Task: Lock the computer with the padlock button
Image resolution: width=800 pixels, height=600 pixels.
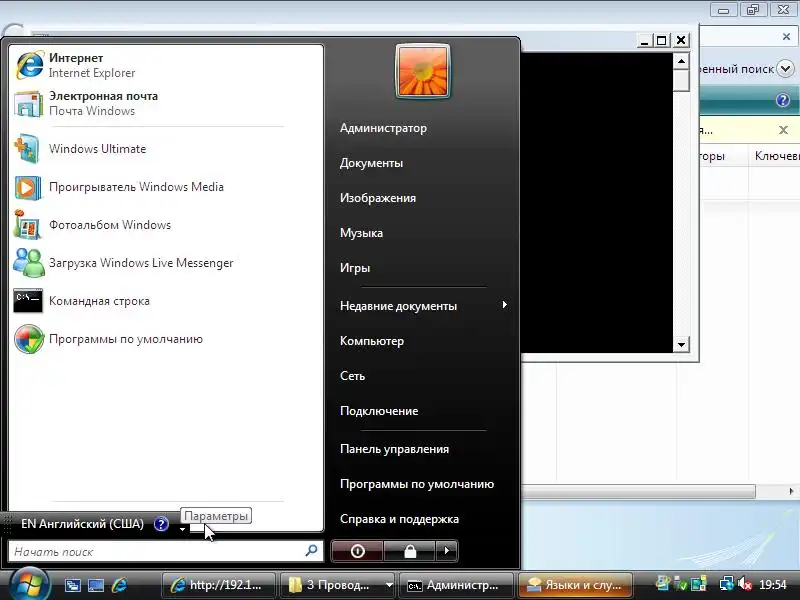Action: point(410,551)
